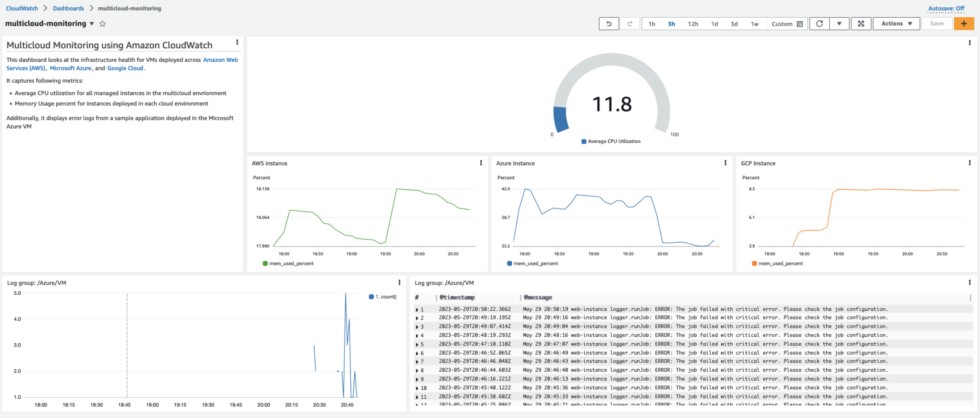Toggle Autosave: Off setting
The height and width of the screenshot is (418, 980).
[x=946, y=8]
